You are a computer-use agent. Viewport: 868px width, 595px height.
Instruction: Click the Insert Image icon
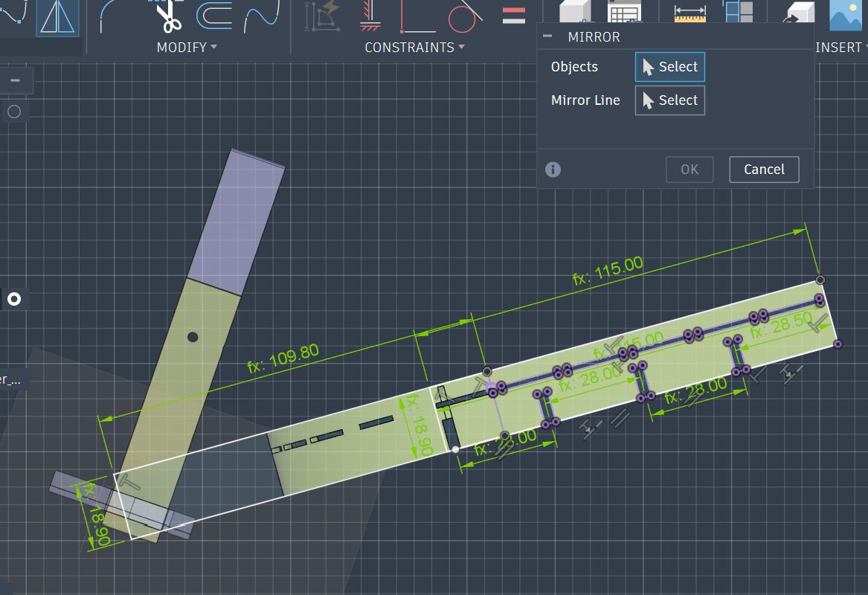[x=846, y=16]
